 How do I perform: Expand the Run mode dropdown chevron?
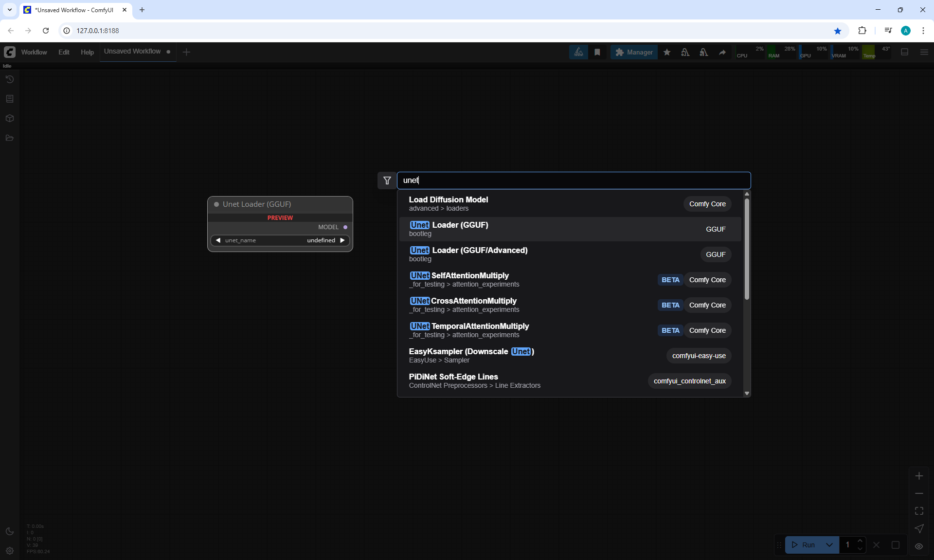[829, 545]
